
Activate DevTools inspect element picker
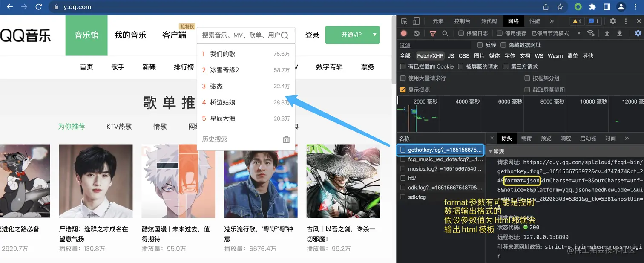pos(404,21)
